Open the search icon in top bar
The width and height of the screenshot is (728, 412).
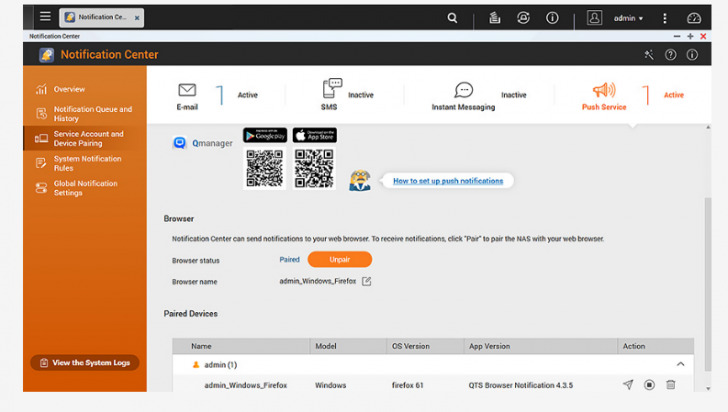[x=453, y=18]
